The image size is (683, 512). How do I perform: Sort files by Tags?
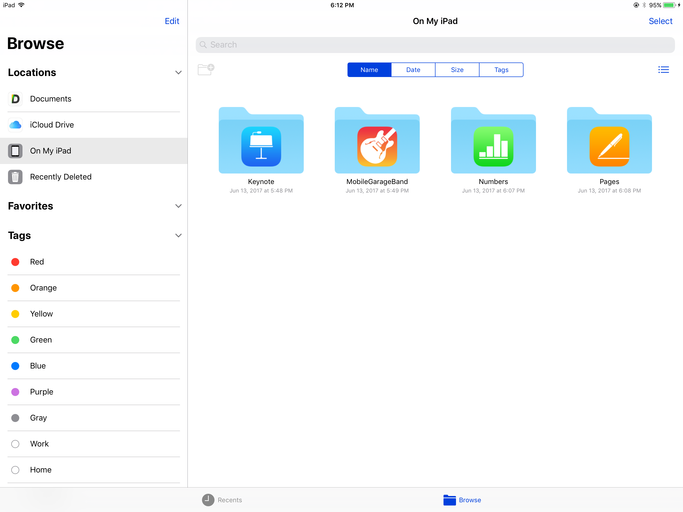pyautogui.click(x=501, y=70)
